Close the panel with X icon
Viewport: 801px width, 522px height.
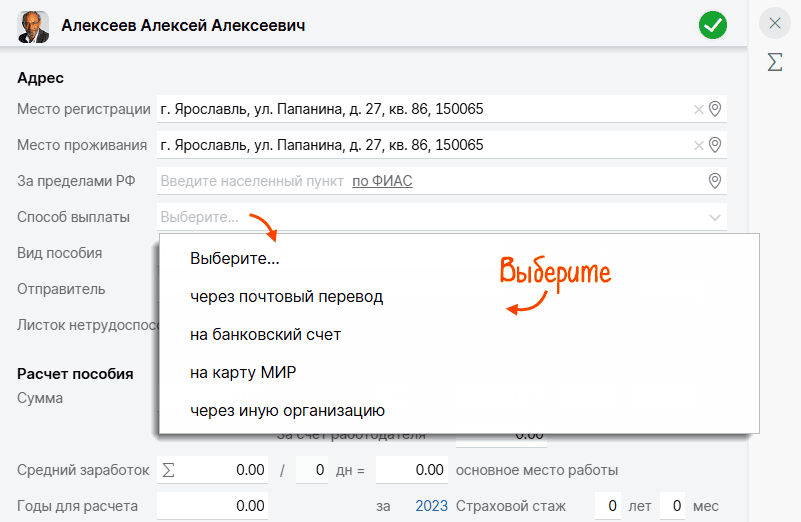pyautogui.click(x=774, y=23)
